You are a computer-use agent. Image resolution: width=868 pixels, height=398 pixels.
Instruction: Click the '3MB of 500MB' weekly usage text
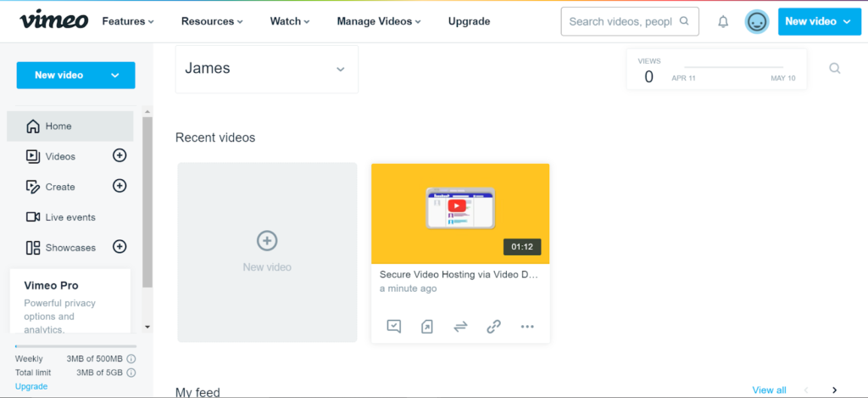[x=94, y=359]
